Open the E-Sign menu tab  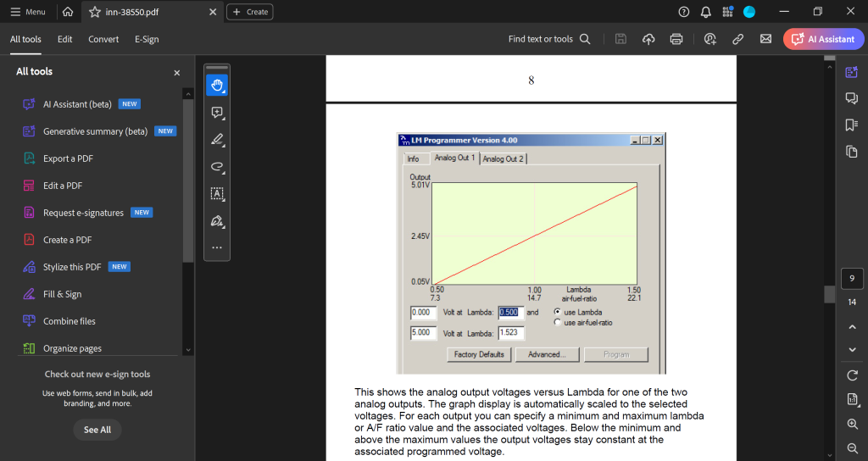click(x=147, y=39)
